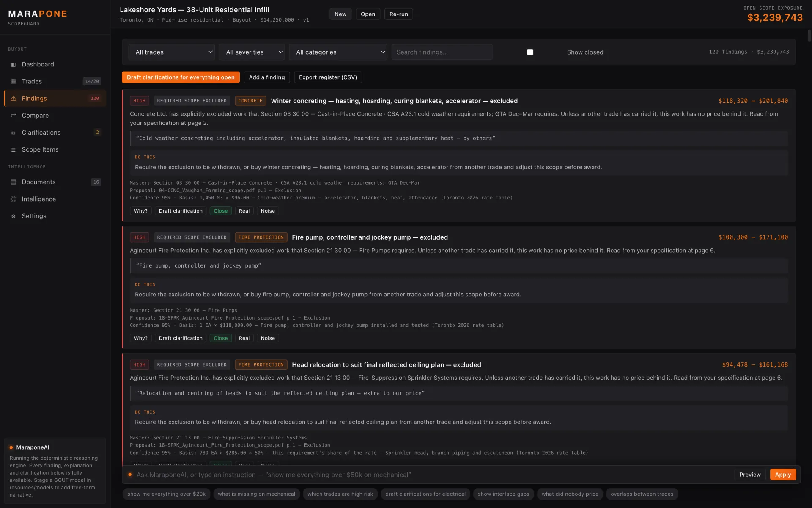Open the Scope Items list icon
Image resolution: width=812 pixels, height=508 pixels.
[14, 149]
